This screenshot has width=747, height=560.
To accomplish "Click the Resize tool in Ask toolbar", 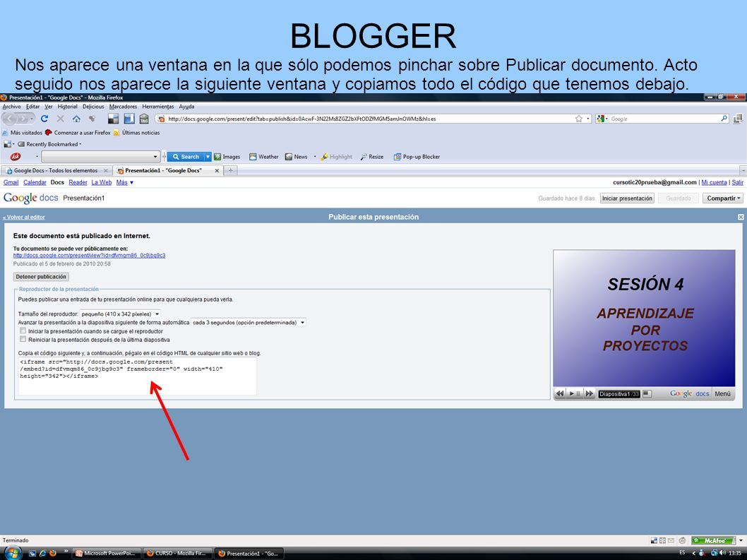I will click(371, 157).
